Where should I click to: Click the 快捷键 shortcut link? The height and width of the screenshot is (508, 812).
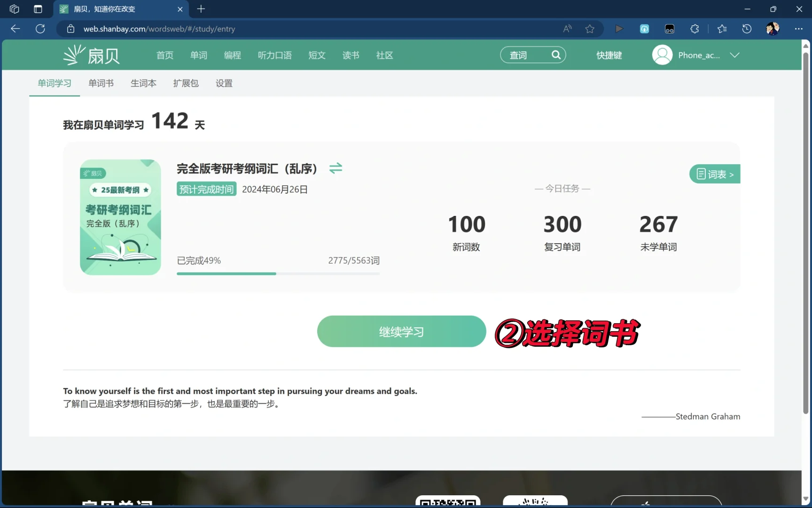pos(609,55)
